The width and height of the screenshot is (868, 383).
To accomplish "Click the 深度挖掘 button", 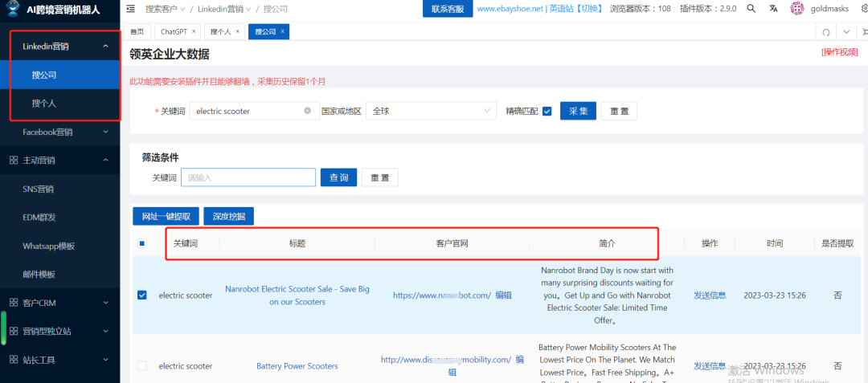I will 228,216.
